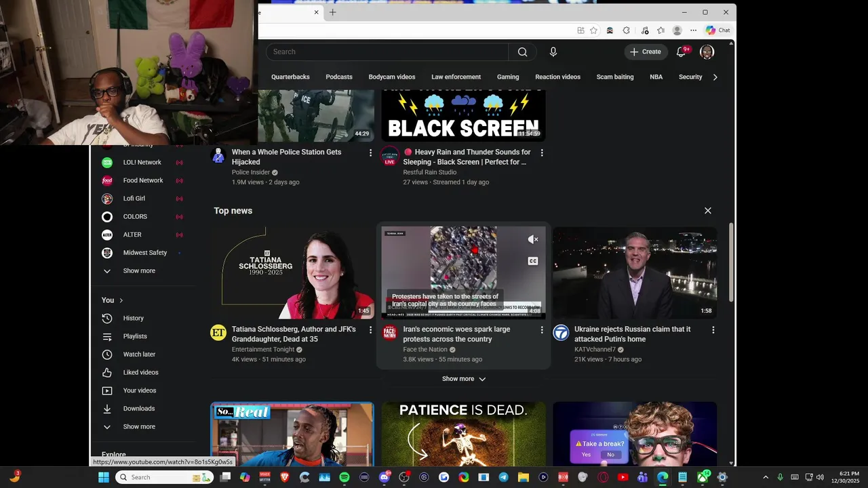Select the Law enforcement chip
Image resolution: width=868 pixels, height=488 pixels.
tap(456, 77)
